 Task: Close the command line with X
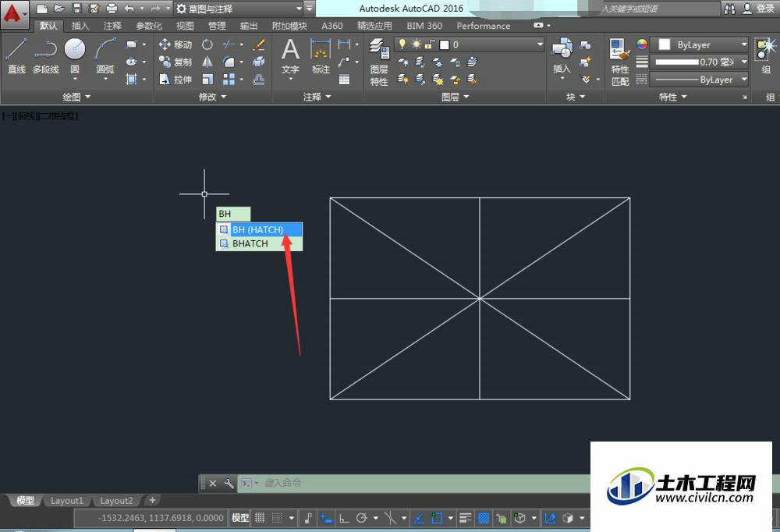pos(213,483)
